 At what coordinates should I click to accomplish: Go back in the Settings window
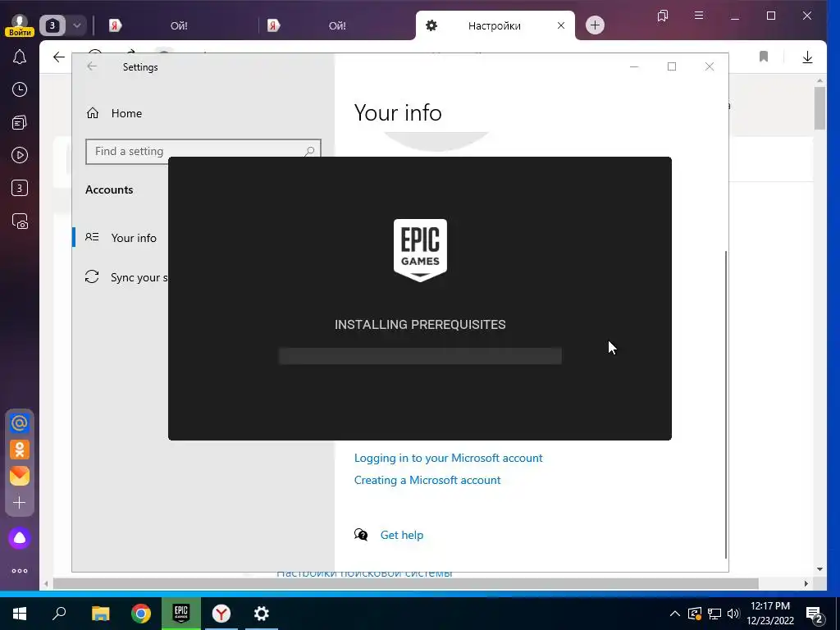pos(92,66)
